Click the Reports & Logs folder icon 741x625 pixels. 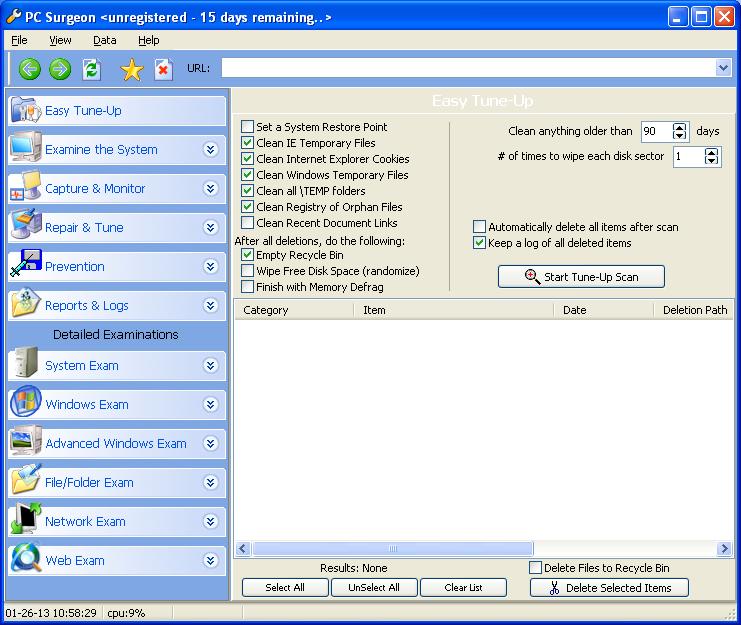coord(26,304)
